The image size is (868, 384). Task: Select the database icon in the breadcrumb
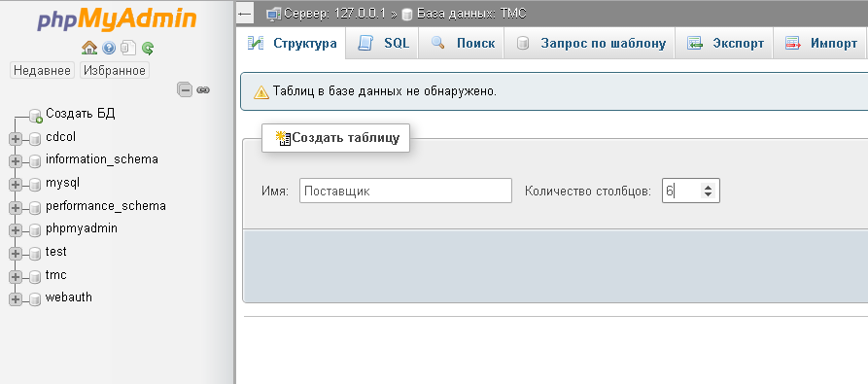407,15
